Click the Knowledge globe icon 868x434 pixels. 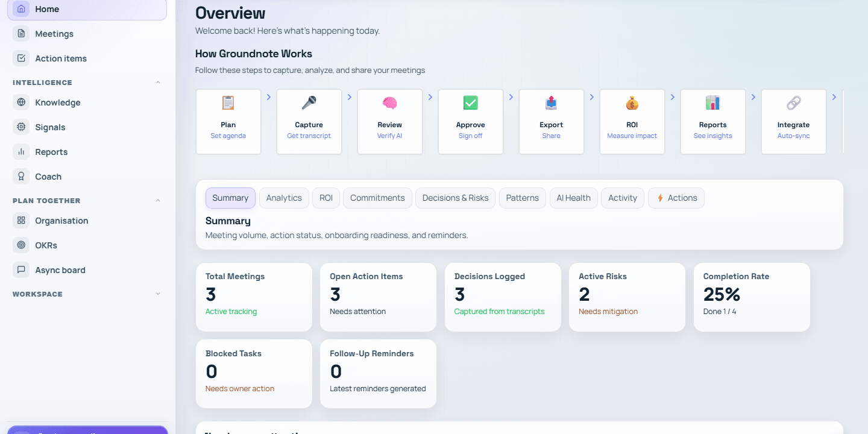(x=21, y=102)
